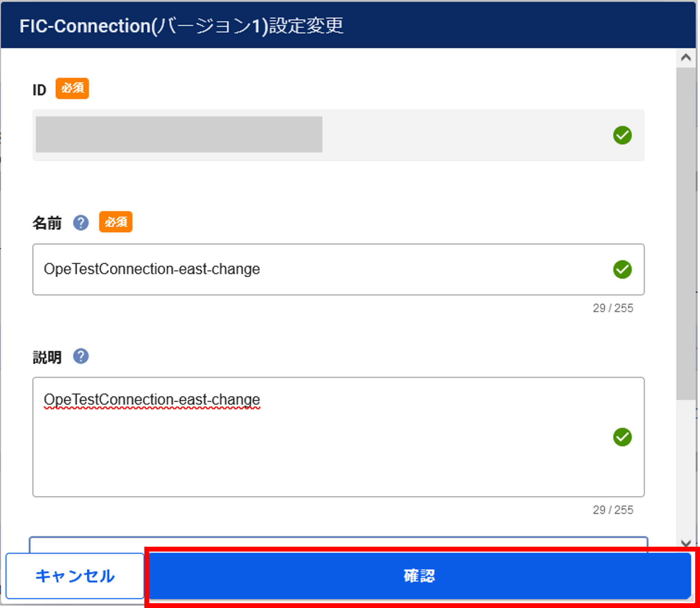The width and height of the screenshot is (700, 608).
Task: Click the FIC-Connection設定変更 dialog title
Action: [181, 26]
